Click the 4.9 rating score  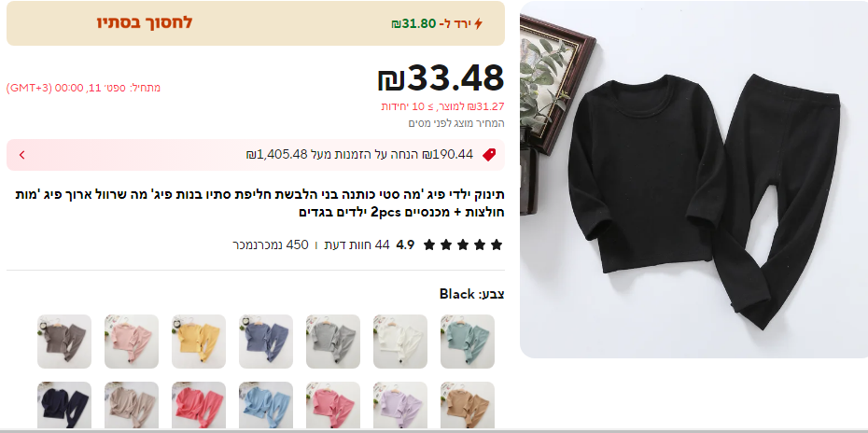[x=405, y=244]
